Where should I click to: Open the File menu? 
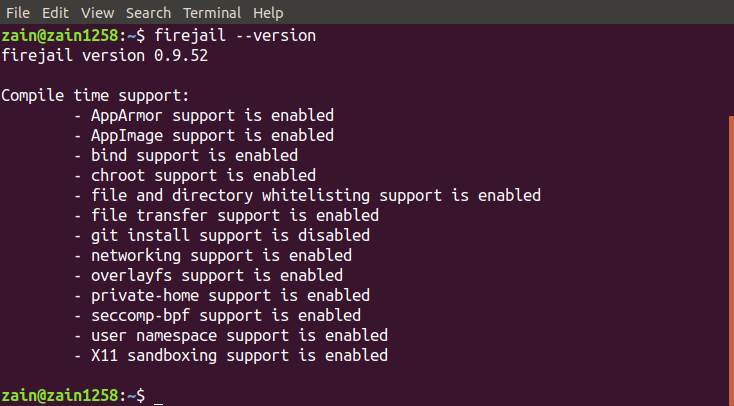(18, 13)
